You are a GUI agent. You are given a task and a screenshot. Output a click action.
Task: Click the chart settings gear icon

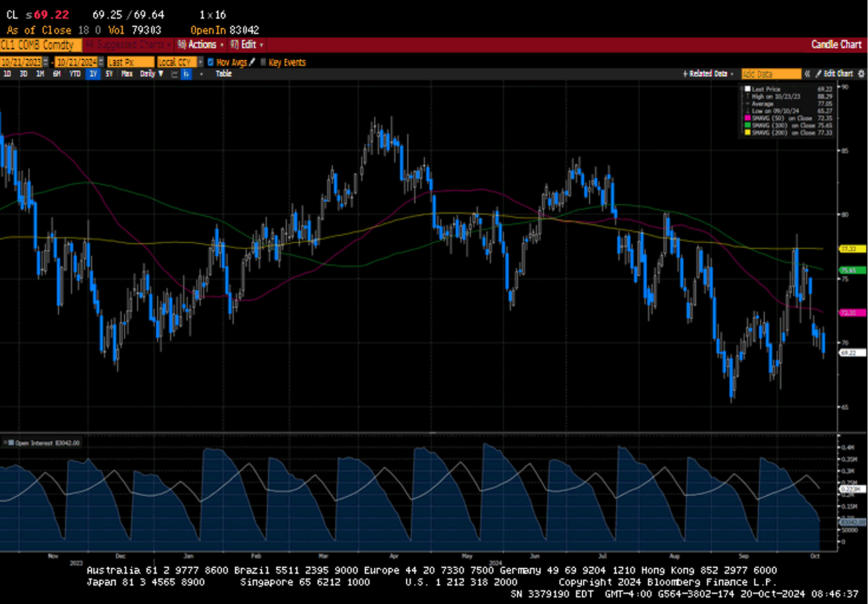[861, 74]
